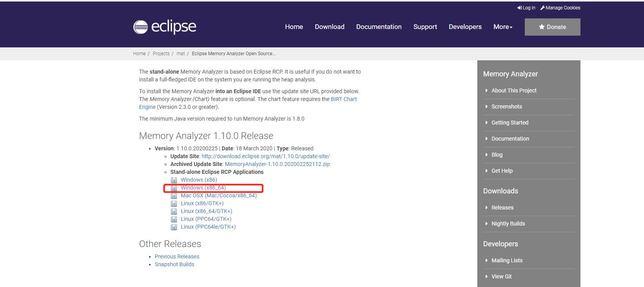This screenshot has width=644, height=287.
Task: Click the floppy icon beside Mac OSX
Action: 174,196
